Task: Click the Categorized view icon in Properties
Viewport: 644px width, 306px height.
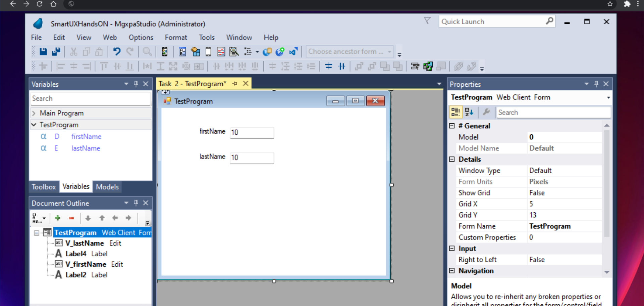Action: point(455,112)
